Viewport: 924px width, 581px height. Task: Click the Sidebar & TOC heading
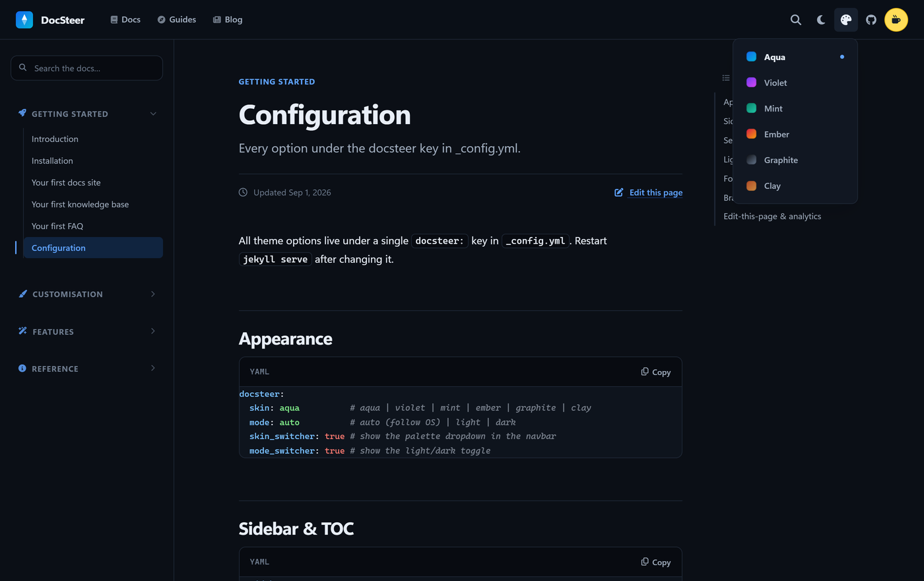pos(296,529)
